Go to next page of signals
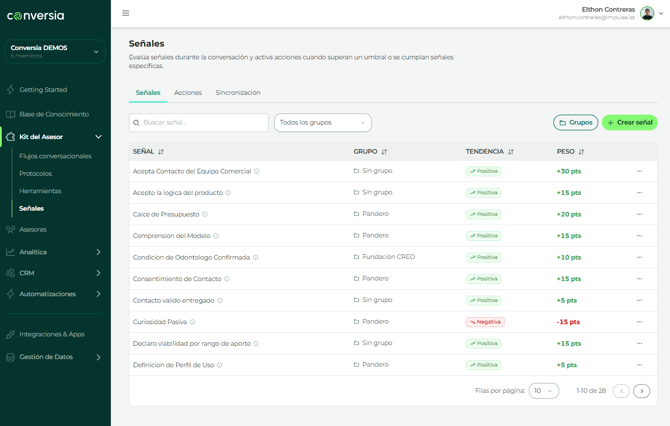Viewport: 670px width, 426px height. (x=642, y=391)
